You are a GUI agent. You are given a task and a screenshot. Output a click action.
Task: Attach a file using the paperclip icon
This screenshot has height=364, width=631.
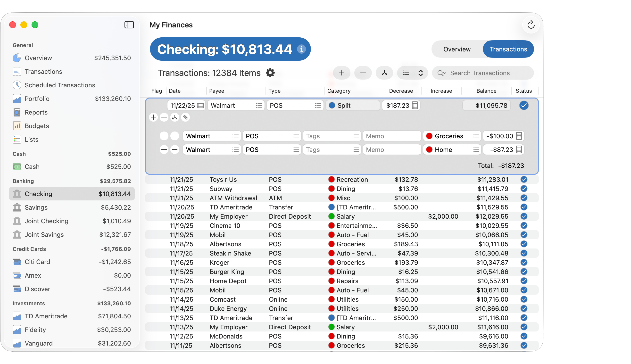[x=185, y=117]
